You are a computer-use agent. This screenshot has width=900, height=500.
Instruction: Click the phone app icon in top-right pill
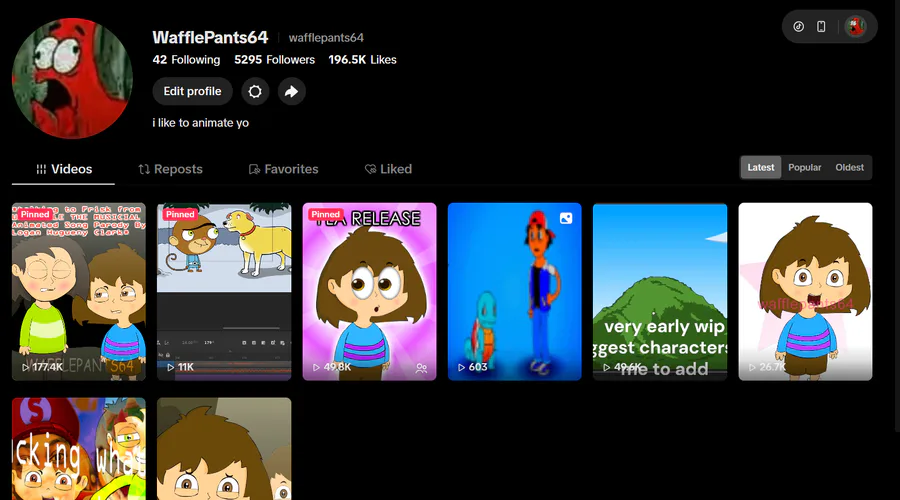click(x=821, y=26)
